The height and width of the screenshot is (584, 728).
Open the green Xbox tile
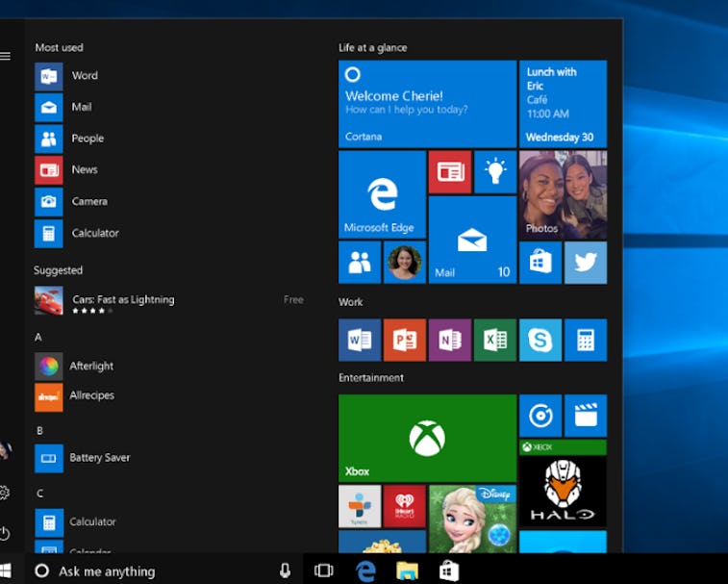[x=427, y=438]
